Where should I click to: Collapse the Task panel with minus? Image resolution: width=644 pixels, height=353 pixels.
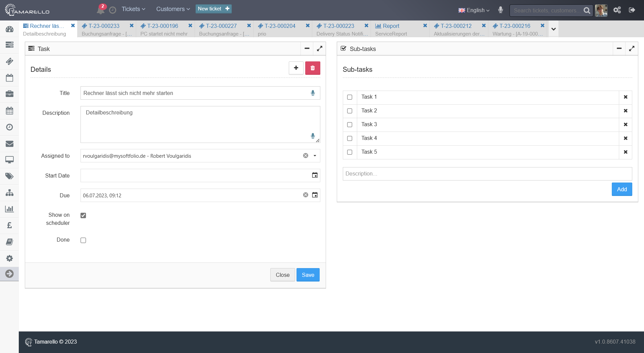pos(307,49)
